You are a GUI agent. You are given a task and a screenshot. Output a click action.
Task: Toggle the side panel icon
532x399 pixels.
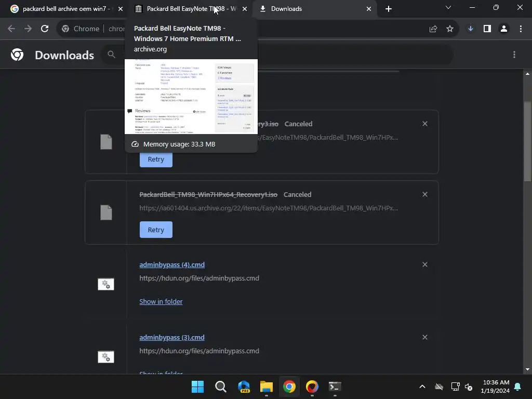tap(487, 29)
